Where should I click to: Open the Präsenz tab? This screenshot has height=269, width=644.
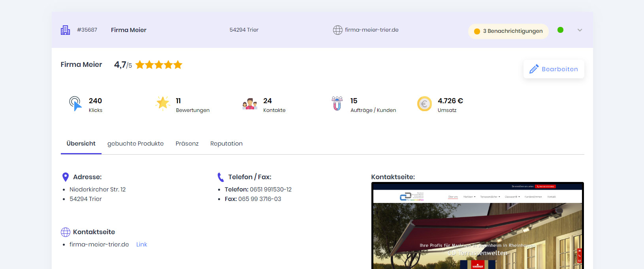[187, 144]
